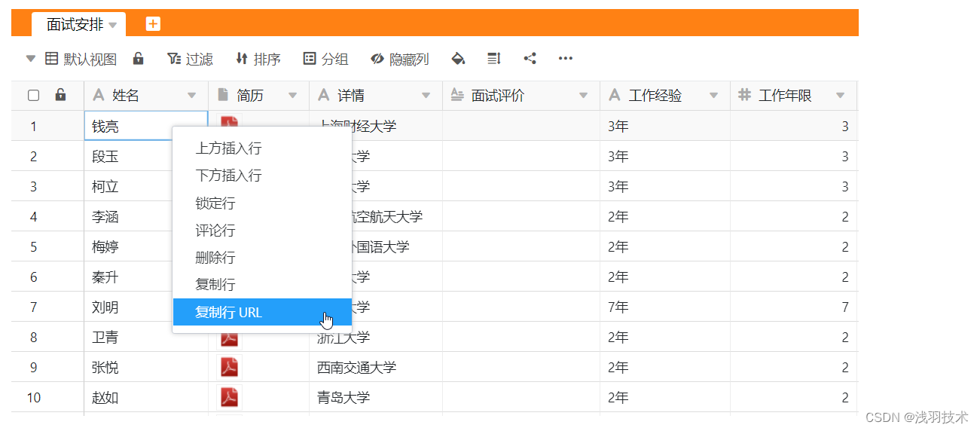Click the 2年 experience cell in 赵如's row
This screenshot has width=980, height=431.
(665, 397)
